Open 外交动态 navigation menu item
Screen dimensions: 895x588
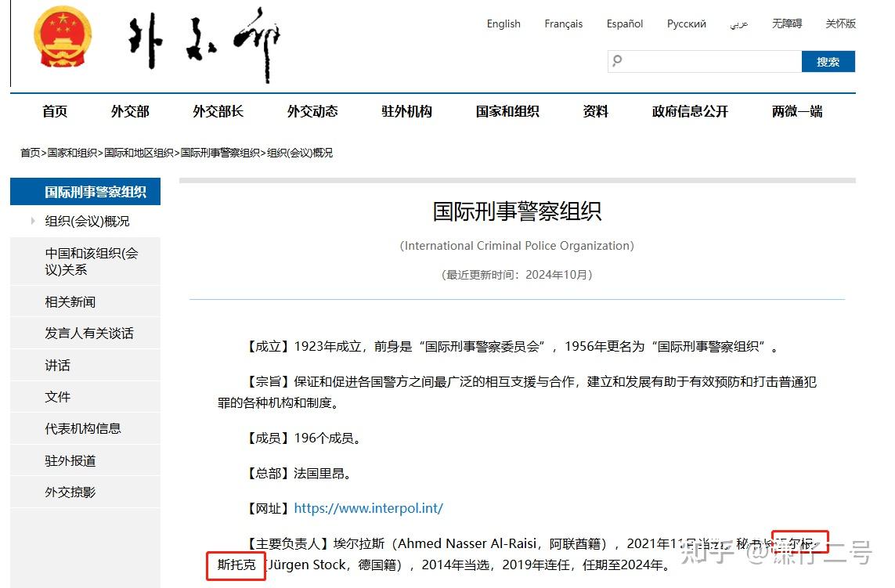[x=312, y=111]
